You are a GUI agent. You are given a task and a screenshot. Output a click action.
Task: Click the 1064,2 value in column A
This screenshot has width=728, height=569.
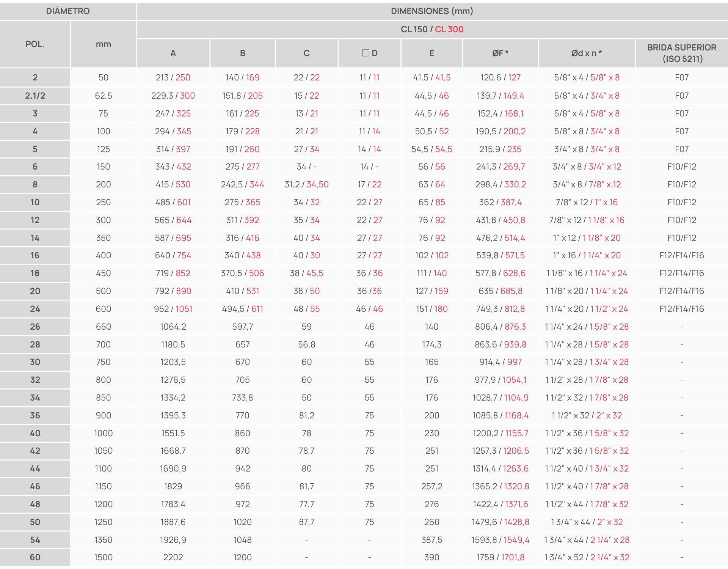coord(173,327)
